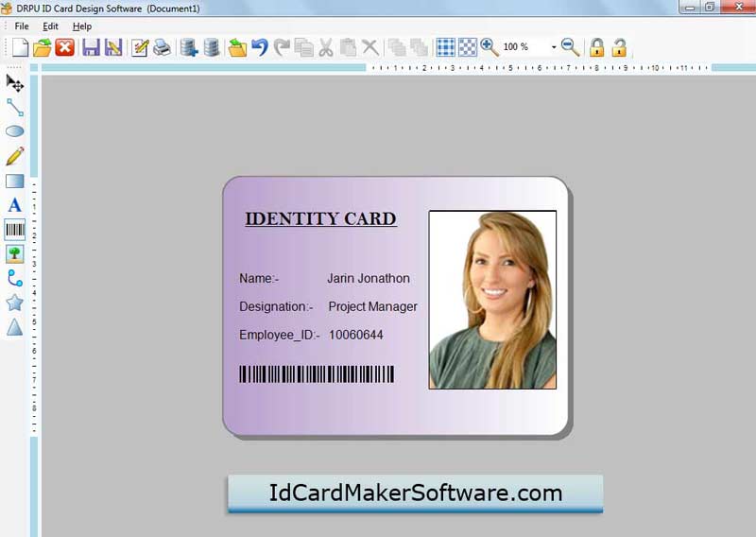
Task: Delete selection using the gray X icon
Action: point(370,47)
